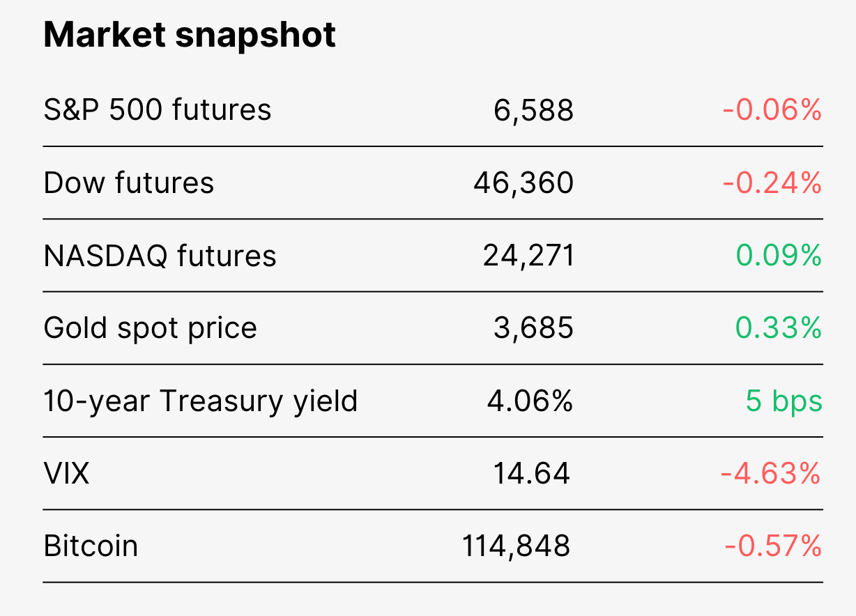856x616 pixels.
Task: Click the -0.06% change for S&P 500
Action: pos(772,110)
